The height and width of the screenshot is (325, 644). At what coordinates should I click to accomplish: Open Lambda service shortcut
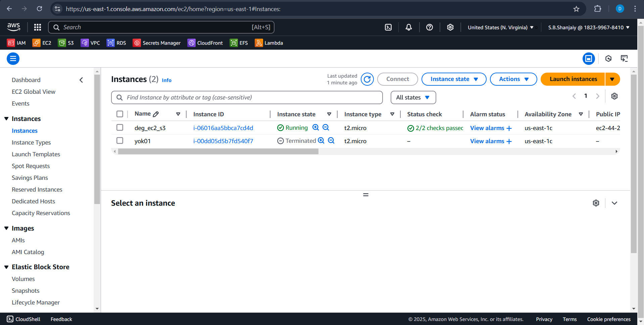click(x=269, y=43)
